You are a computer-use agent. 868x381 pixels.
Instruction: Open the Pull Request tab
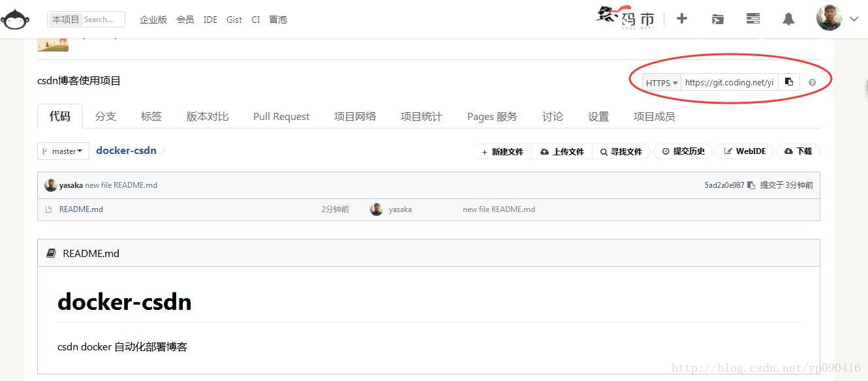281,116
